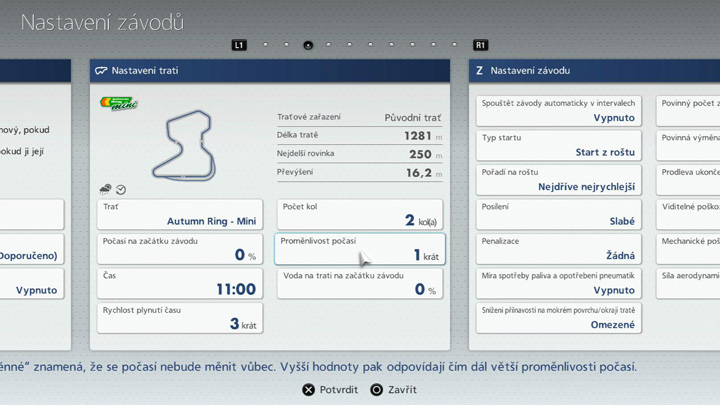Toggle Míra spotřeby paliva a opotřebení pneumatik
The height and width of the screenshot is (405, 720).
[558, 283]
